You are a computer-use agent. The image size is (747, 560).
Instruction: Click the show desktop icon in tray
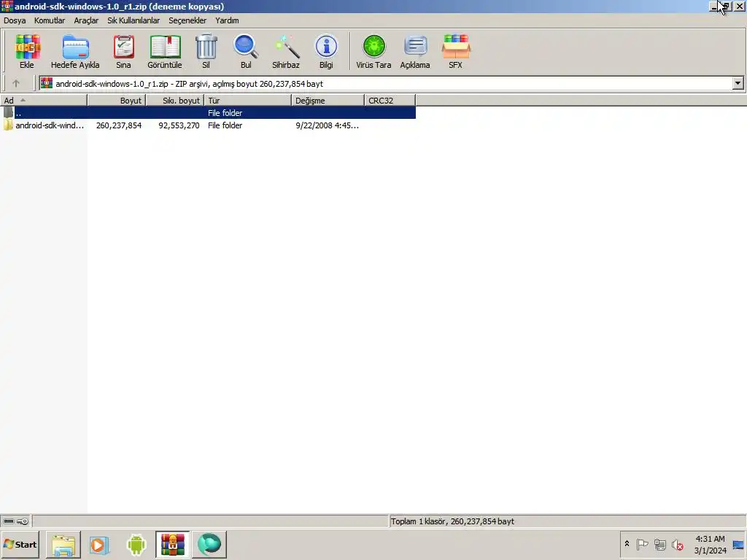[738, 545]
